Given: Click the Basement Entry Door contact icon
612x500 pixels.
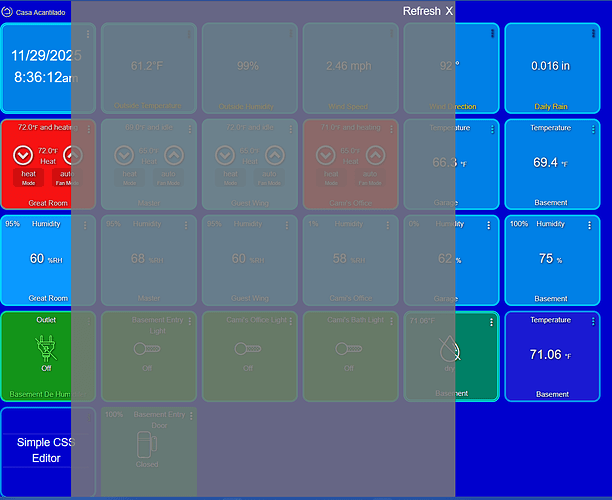Looking at the screenshot, I should pyautogui.click(x=147, y=444).
